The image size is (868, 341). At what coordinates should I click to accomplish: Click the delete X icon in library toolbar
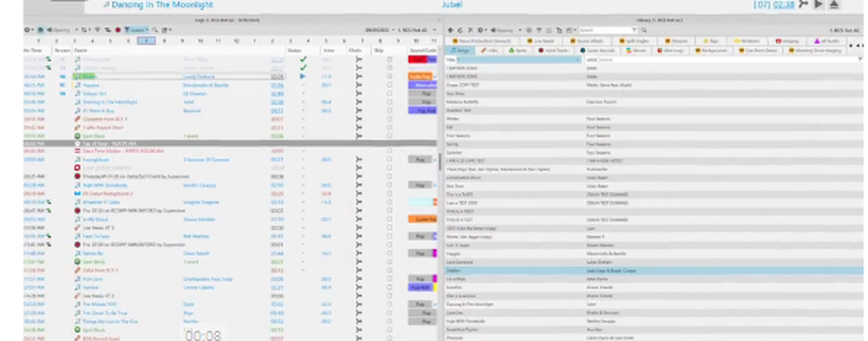pyautogui.click(x=470, y=30)
